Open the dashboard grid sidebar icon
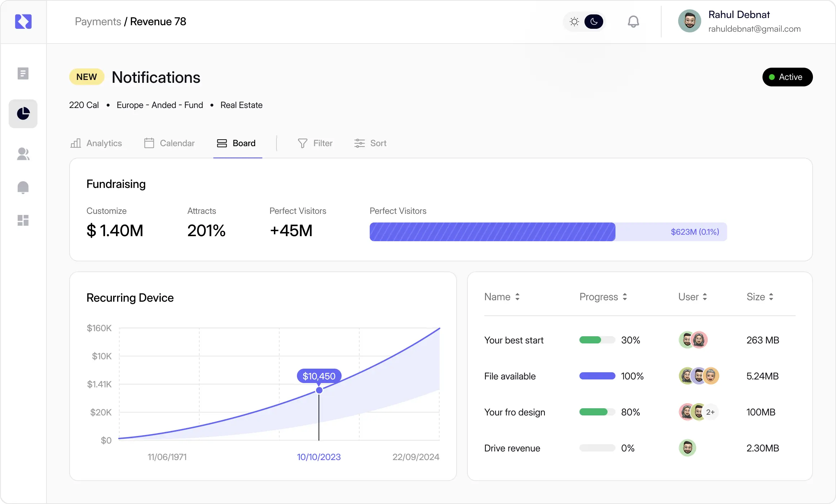The image size is (836, 504). [x=23, y=220]
